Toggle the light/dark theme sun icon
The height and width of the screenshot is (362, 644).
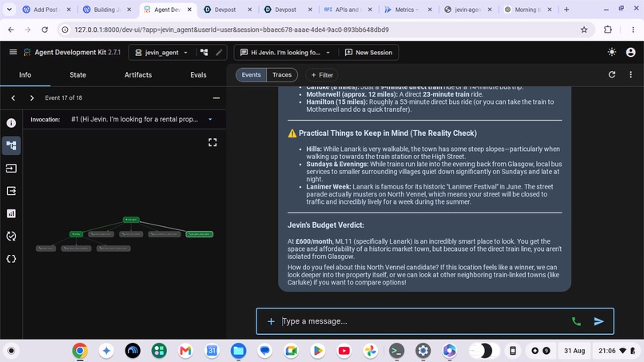pos(611,52)
